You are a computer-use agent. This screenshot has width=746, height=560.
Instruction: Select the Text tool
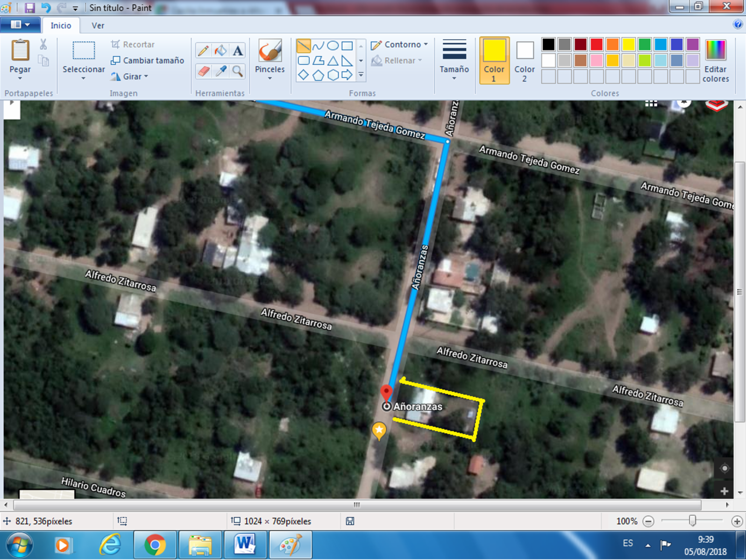click(238, 50)
